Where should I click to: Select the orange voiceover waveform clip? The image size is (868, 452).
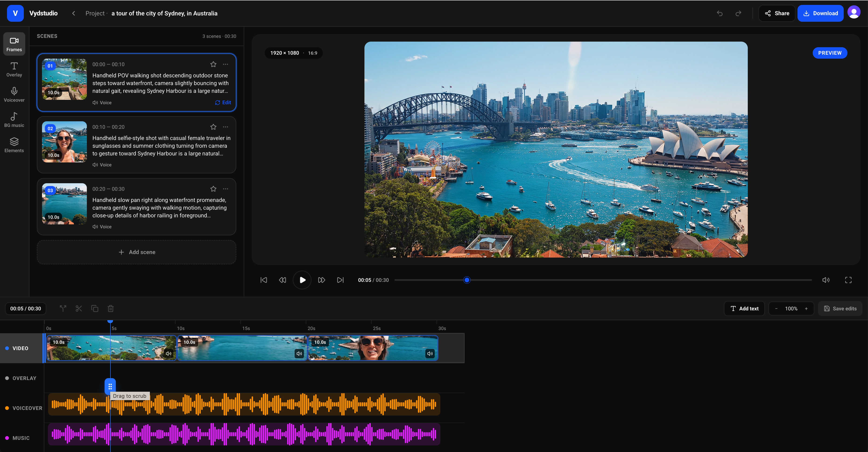pos(244,404)
